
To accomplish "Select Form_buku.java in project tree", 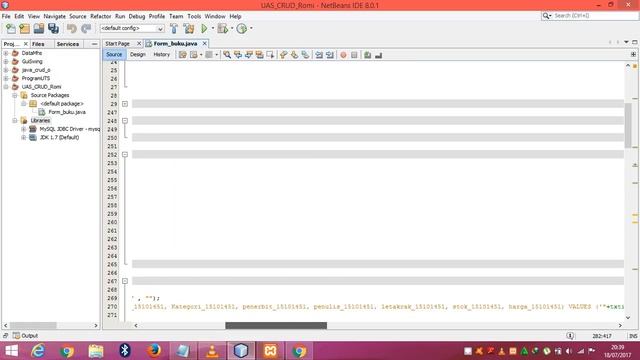I will coord(67,112).
